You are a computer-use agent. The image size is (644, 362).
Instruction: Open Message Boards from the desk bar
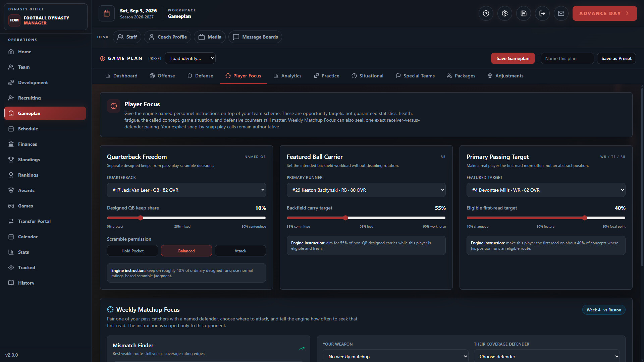coord(255,37)
